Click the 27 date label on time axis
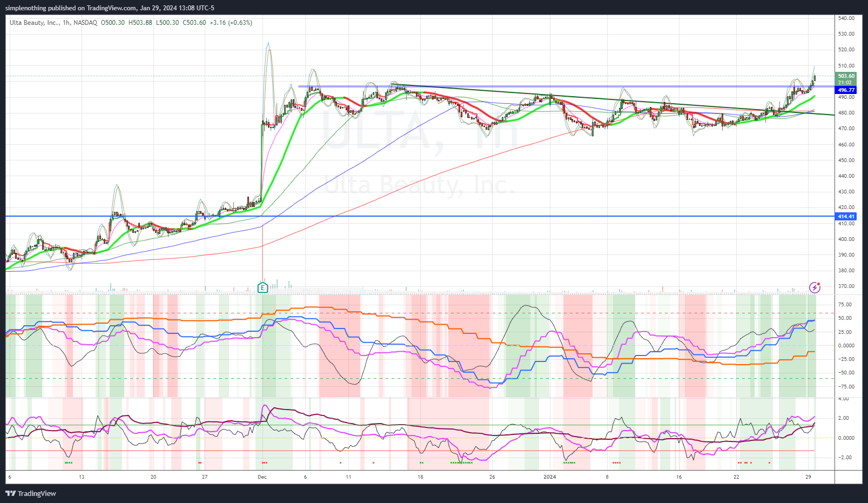This screenshot has width=868, height=503. 204,477
